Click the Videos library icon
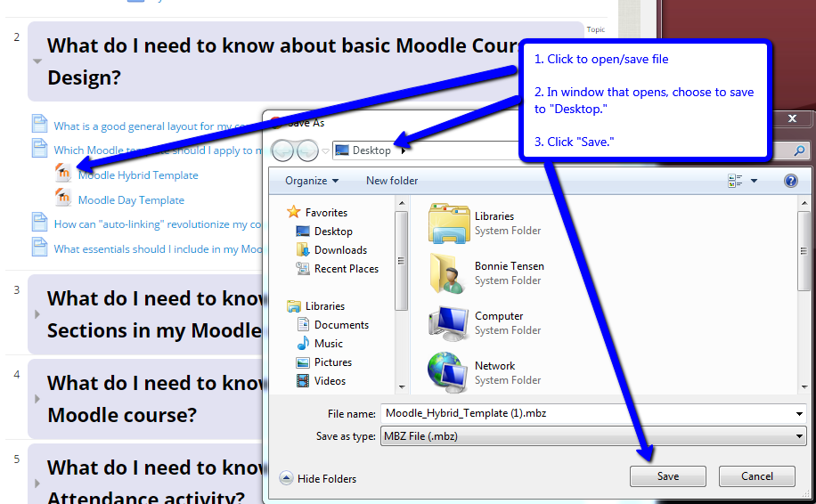This screenshot has height=504, width=816. [302, 381]
